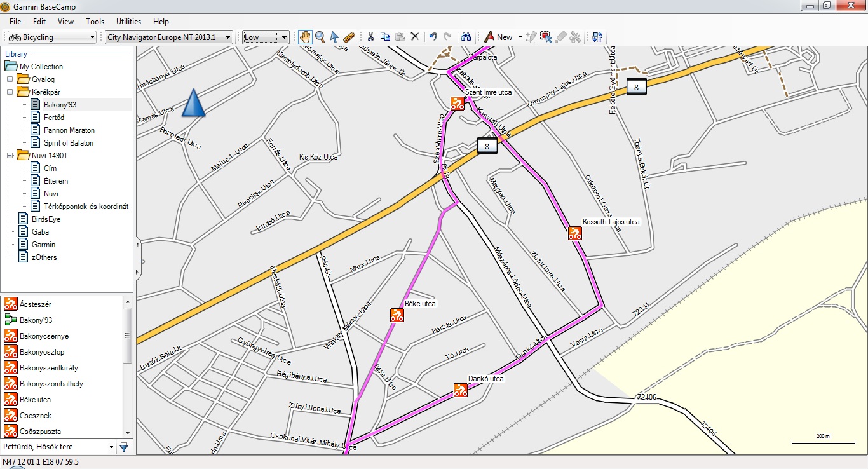
Task: Click the Cut scissors icon
Action: point(370,37)
